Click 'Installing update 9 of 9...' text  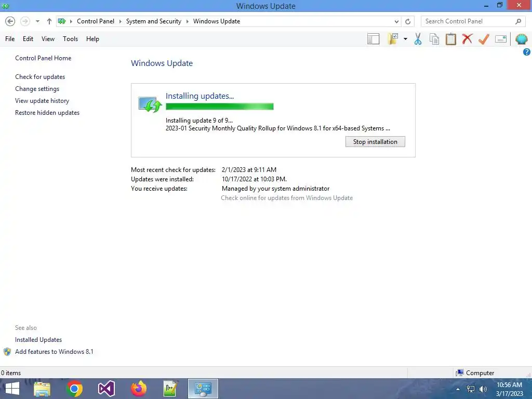click(199, 121)
